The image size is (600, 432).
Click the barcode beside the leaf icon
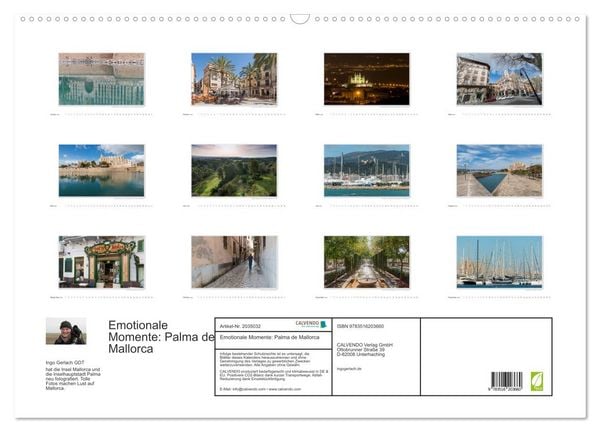[507, 381]
